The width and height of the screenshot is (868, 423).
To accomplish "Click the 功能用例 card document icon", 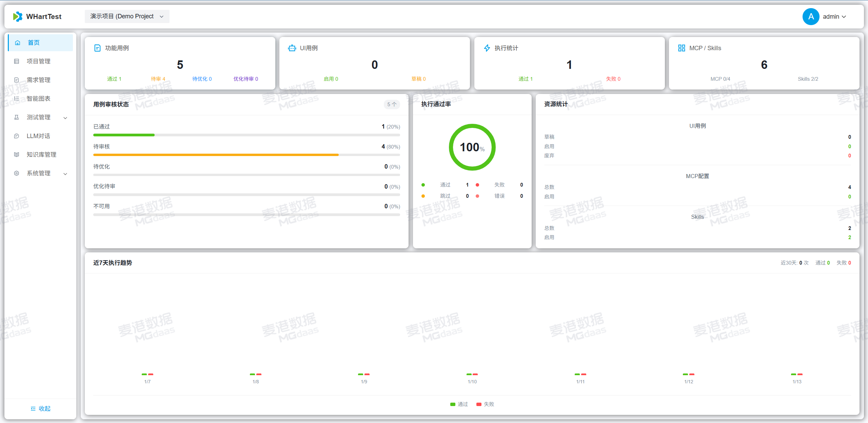I will click(x=97, y=48).
